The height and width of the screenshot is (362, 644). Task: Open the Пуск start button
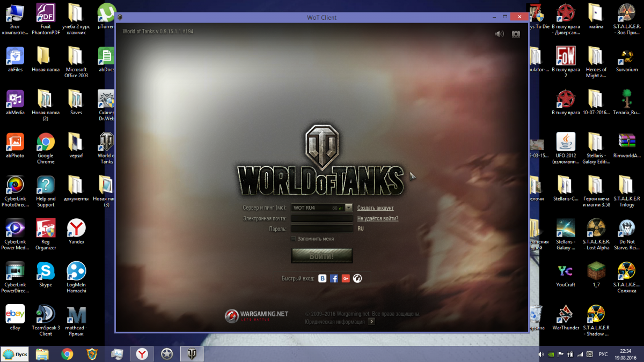(x=15, y=354)
